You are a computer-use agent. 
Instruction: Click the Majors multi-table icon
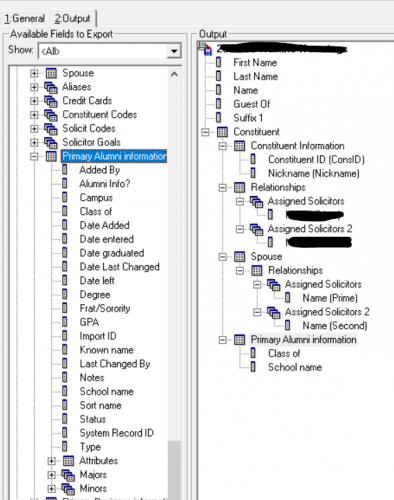click(x=68, y=475)
